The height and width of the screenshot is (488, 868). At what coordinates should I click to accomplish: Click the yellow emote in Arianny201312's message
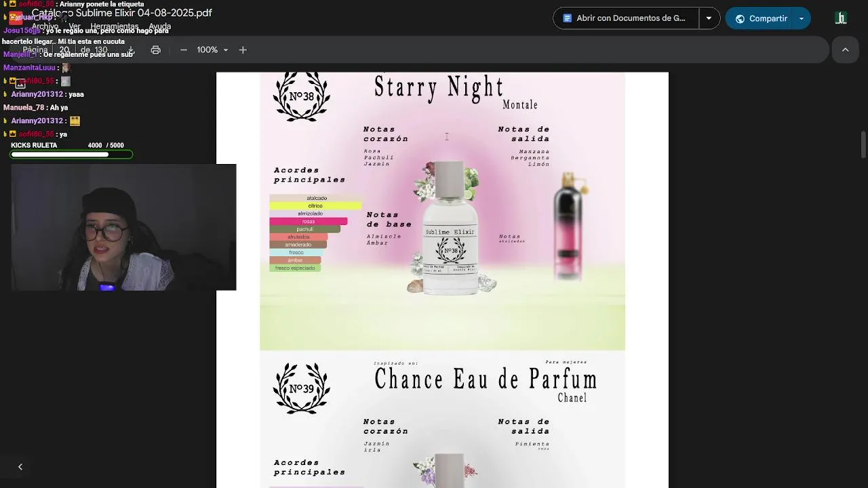tap(75, 121)
